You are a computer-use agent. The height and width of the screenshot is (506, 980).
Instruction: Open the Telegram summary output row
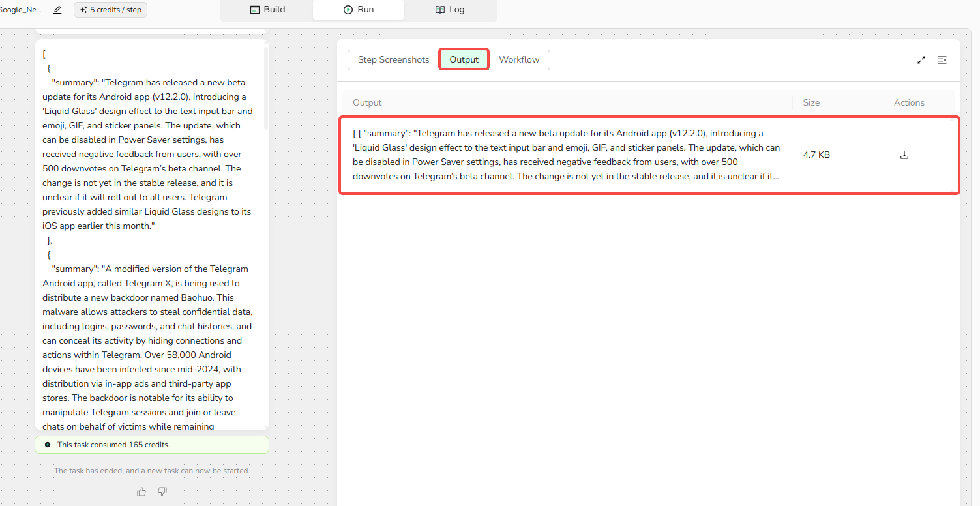pyautogui.click(x=566, y=155)
